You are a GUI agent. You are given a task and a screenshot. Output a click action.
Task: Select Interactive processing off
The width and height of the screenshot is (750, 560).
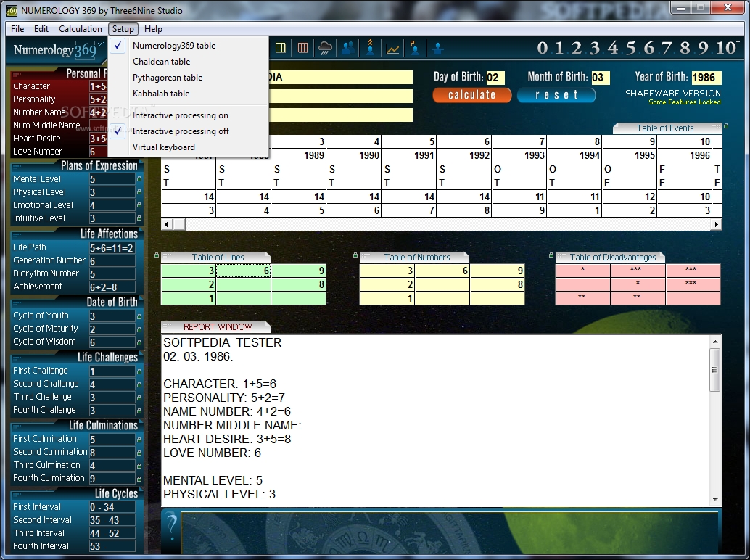pos(188,131)
